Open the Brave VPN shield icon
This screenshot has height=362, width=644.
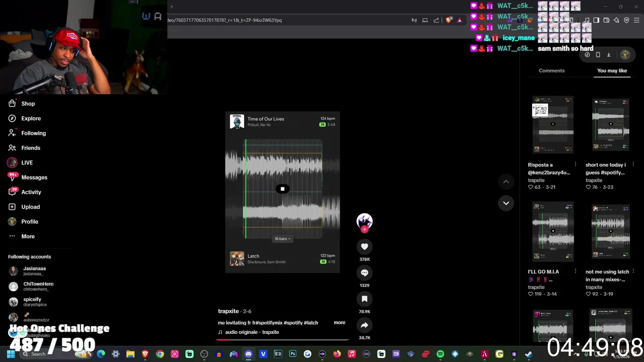626,20
